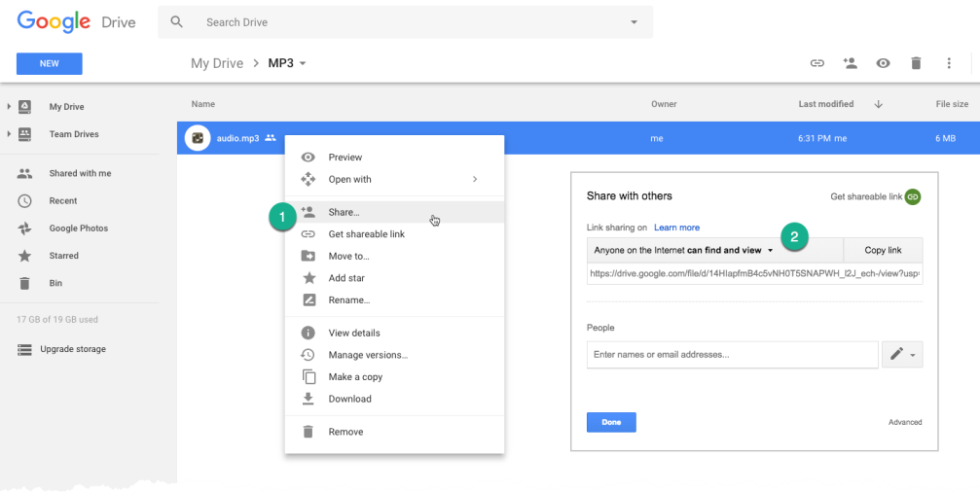Choose Manage versions... in context menu

(x=394, y=355)
